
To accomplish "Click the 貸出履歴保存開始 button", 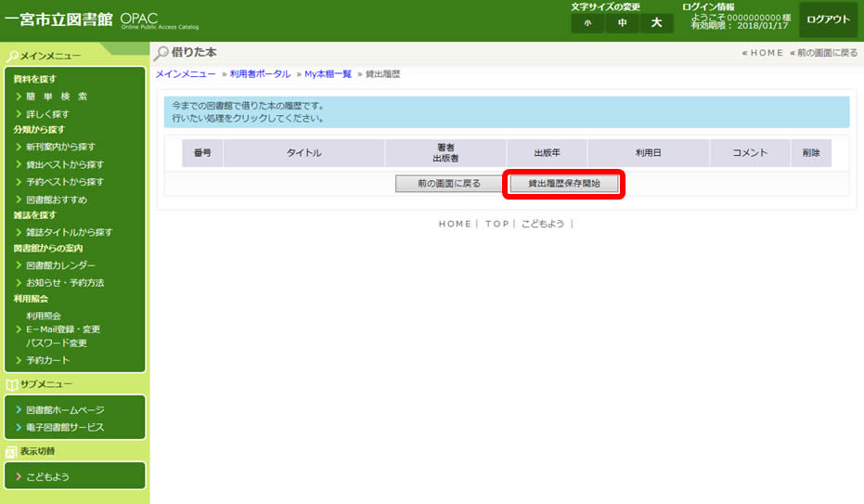I will coord(563,184).
